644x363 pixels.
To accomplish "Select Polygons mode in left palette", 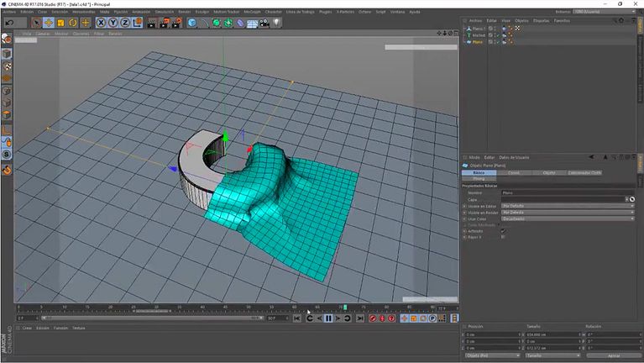I will [7, 115].
